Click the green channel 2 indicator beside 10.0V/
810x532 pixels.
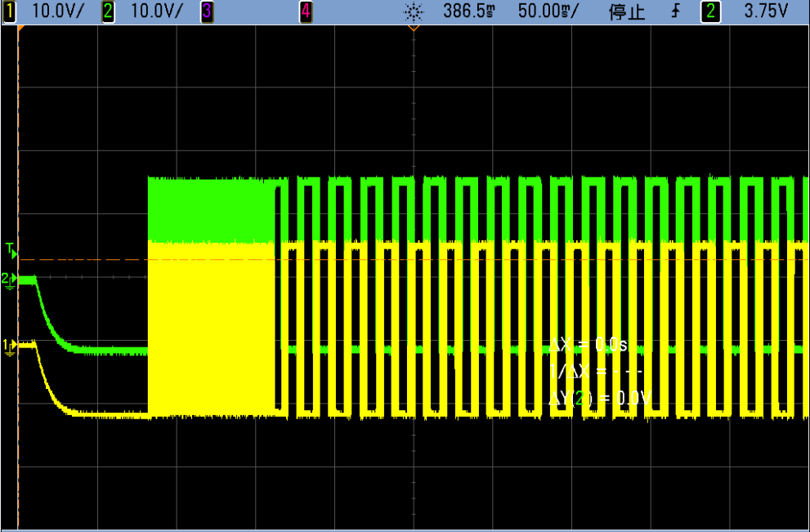pyautogui.click(x=109, y=11)
